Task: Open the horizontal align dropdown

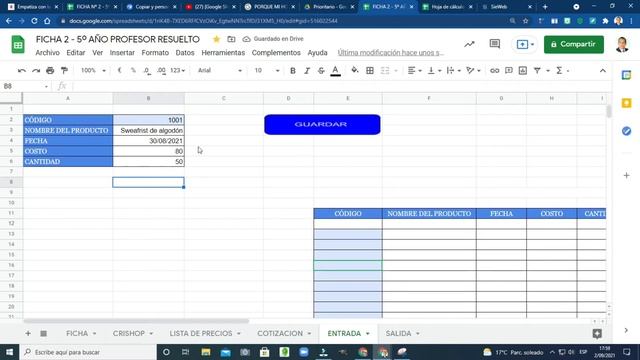Action: point(415,71)
